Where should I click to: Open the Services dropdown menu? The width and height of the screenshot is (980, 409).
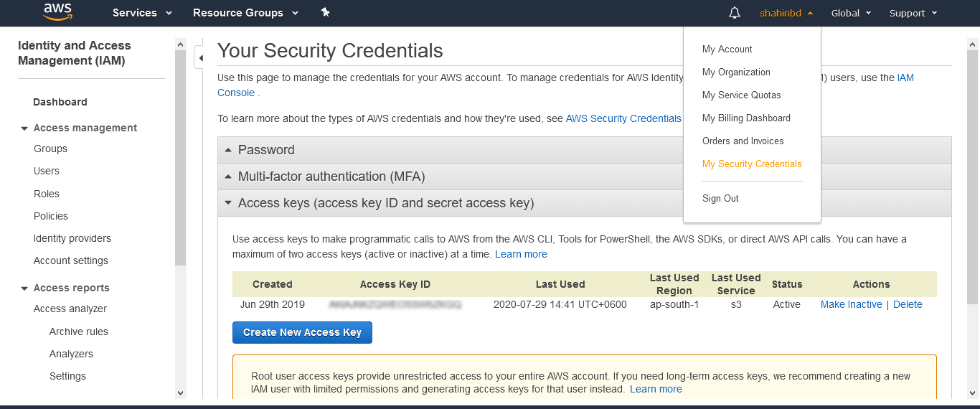(142, 13)
